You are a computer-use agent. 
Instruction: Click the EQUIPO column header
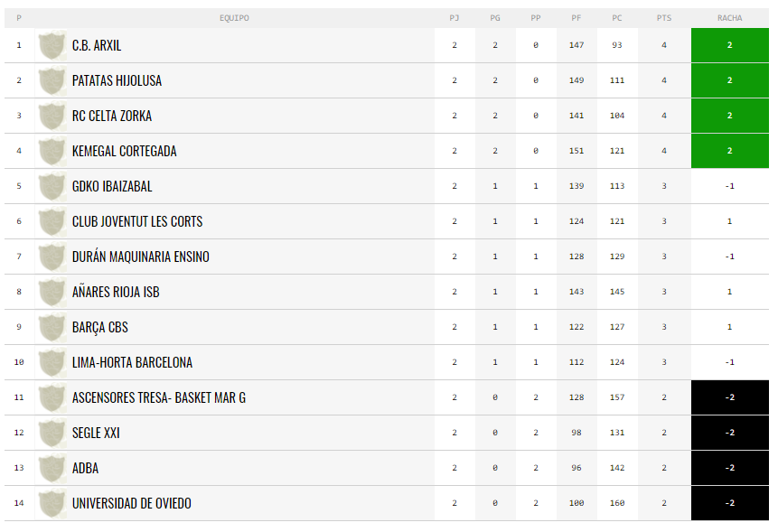(x=234, y=18)
